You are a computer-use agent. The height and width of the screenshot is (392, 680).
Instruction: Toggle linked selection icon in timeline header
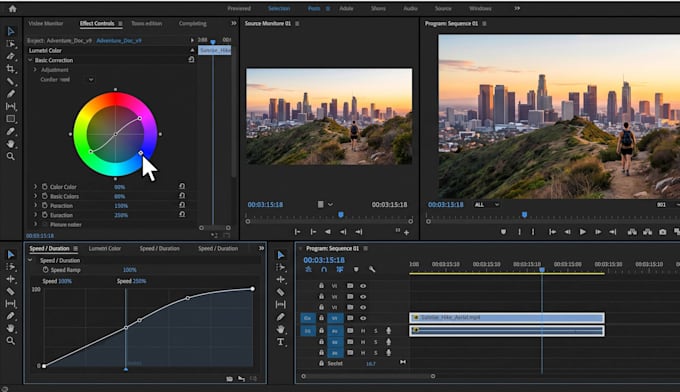click(340, 269)
